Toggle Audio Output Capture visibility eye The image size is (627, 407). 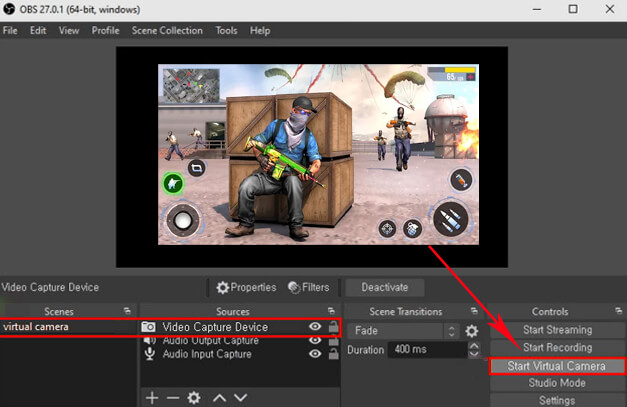[315, 340]
